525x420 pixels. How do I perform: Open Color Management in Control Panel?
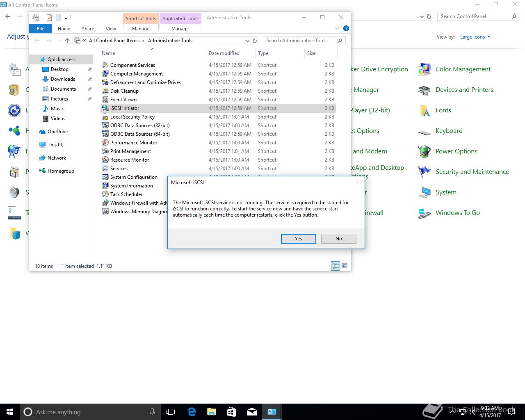[454, 69]
